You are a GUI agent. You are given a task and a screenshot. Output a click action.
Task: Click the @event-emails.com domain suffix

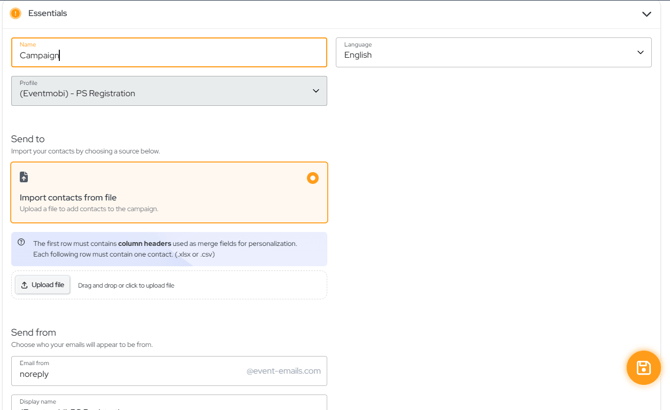(x=283, y=371)
